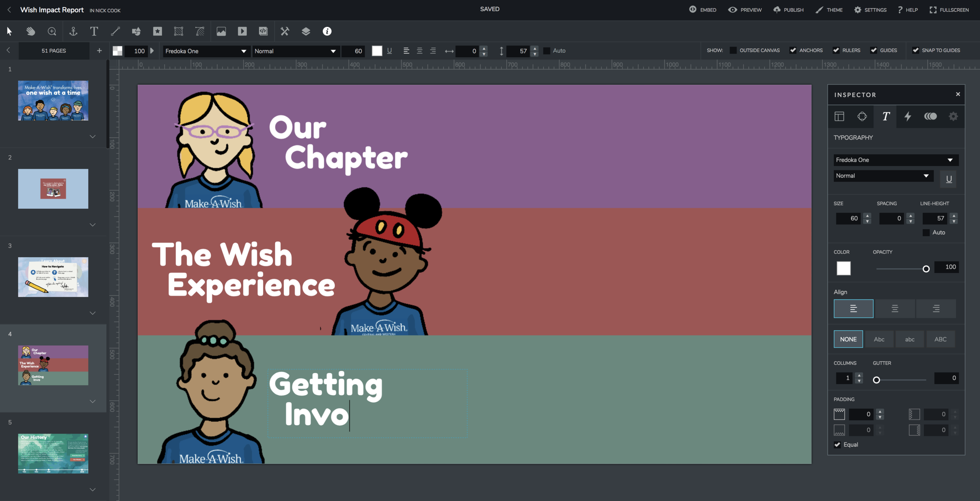Expand options chevron under page 4
Screen dimensions: 980x501
click(93, 401)
